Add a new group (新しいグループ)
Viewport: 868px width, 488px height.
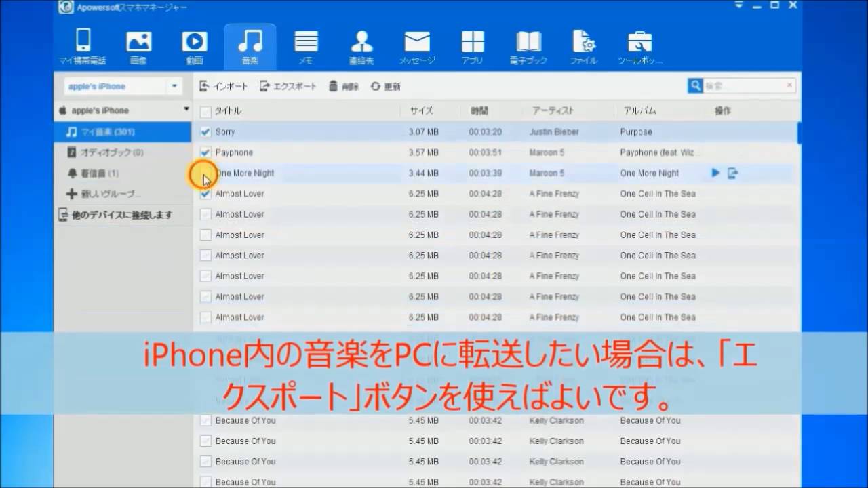[x=123, y=194]
